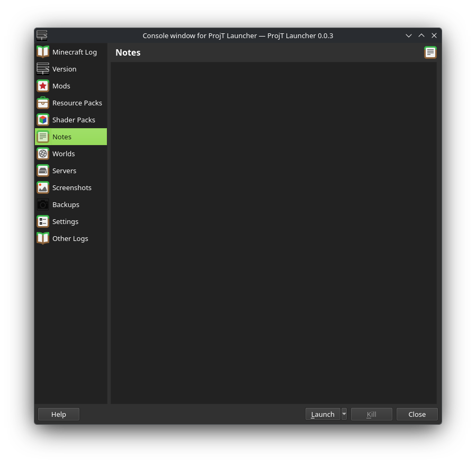Screen dimensions: 476x465
Task: Click the instance icon in the titlebar
Action: coord(42,35)
